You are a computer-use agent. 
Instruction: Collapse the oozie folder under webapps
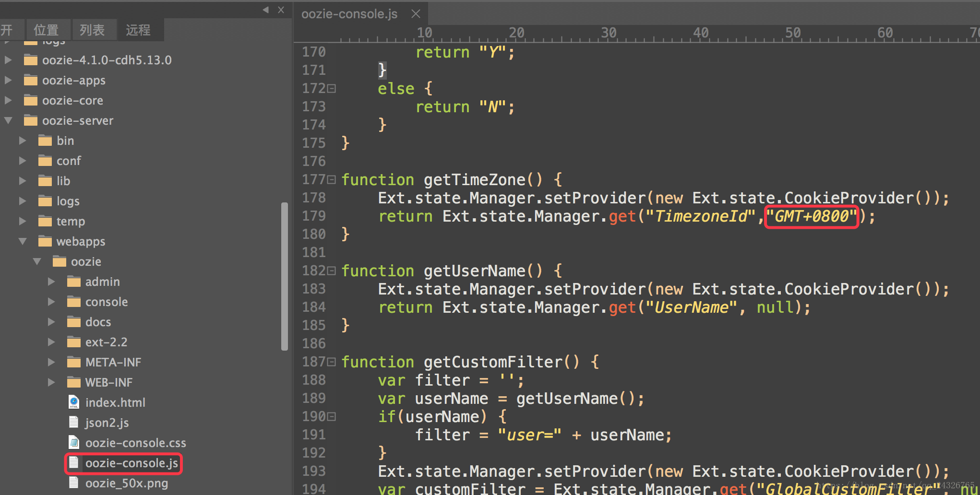(37, 261)
